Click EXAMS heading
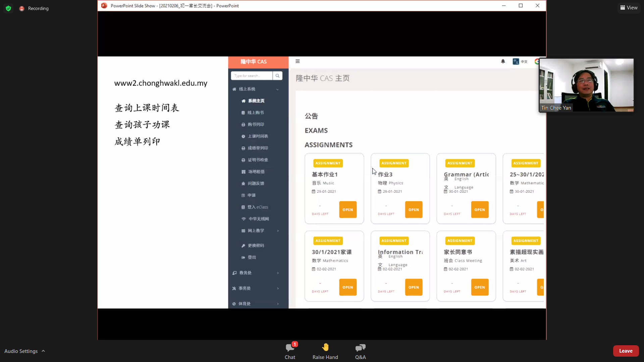This screenshot has height=362, width=644. point(316,130)
